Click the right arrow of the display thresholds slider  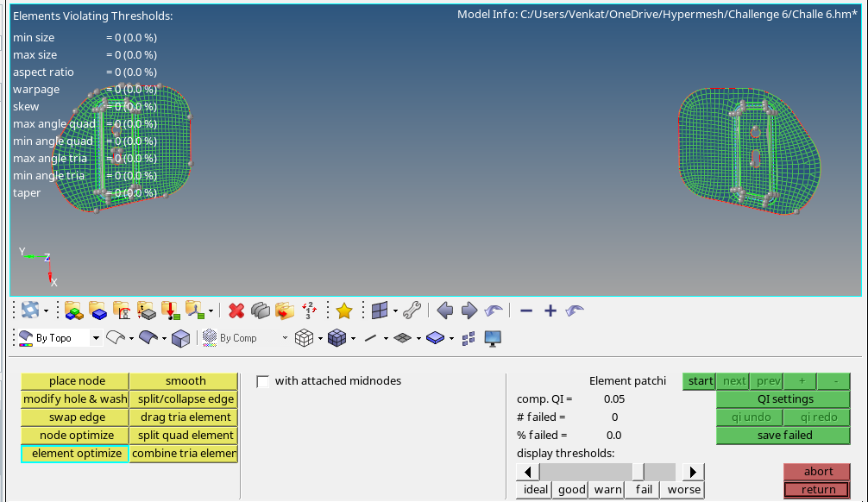(693, 472)
